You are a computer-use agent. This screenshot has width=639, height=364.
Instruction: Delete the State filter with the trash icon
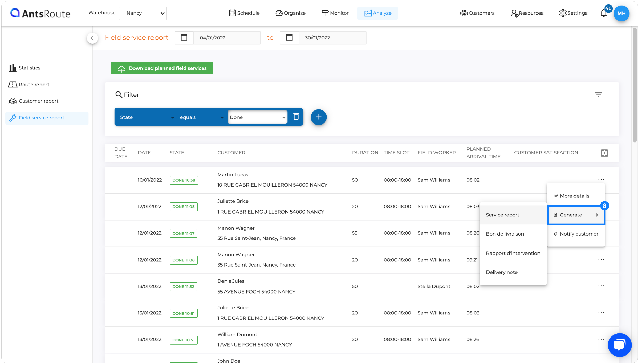(x=296, y=117)
